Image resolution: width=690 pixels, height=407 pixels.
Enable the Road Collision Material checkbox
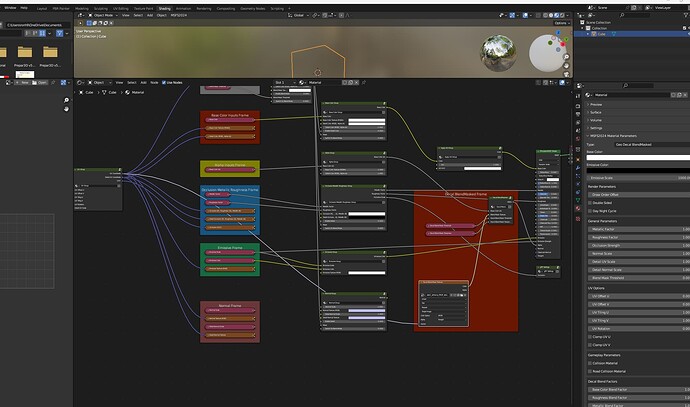tap(590, 371)
